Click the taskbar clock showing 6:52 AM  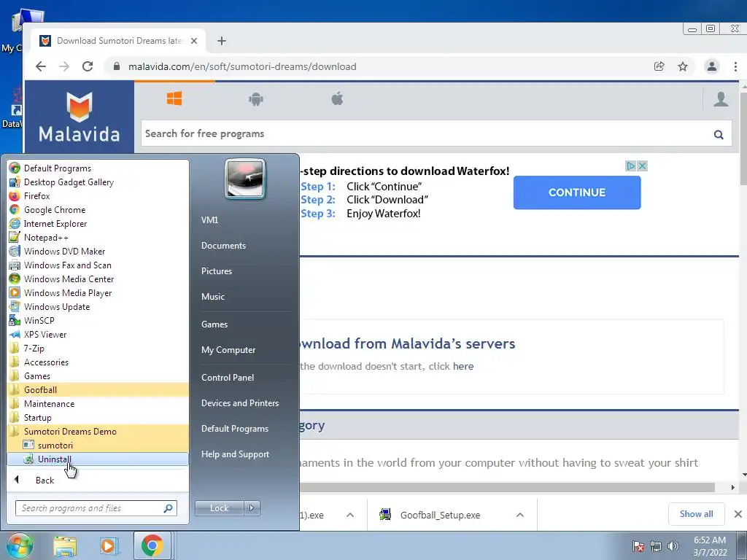tap(710, 546)
